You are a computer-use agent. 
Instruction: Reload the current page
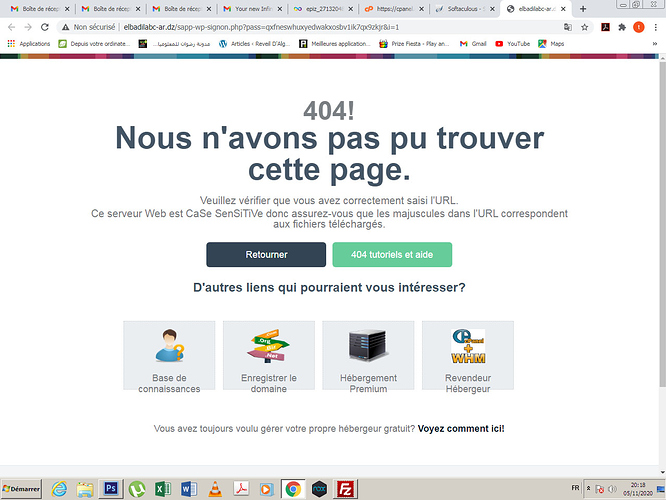[x=45, y=27]
